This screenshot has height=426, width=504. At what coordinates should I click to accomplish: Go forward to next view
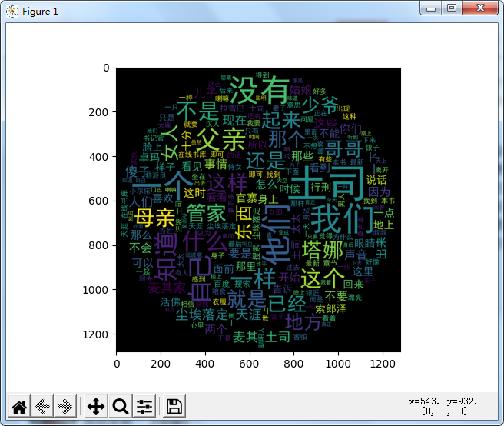pos(65,406)
